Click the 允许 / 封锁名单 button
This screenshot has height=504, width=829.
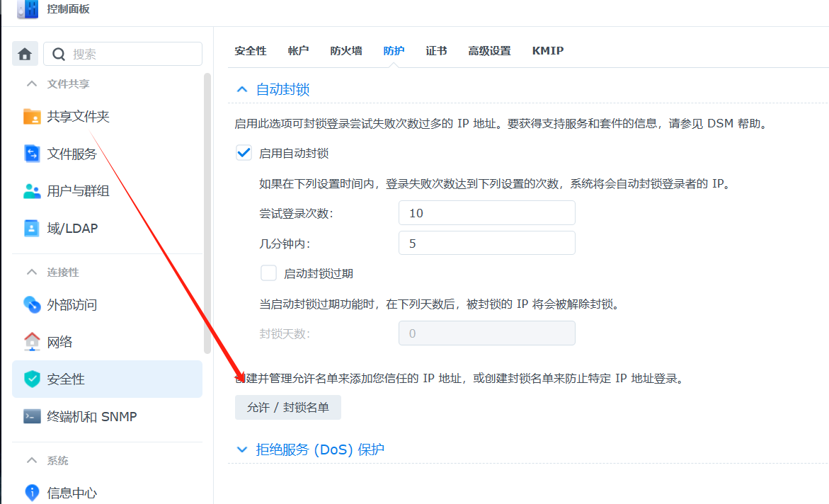(x=288, y=408)
